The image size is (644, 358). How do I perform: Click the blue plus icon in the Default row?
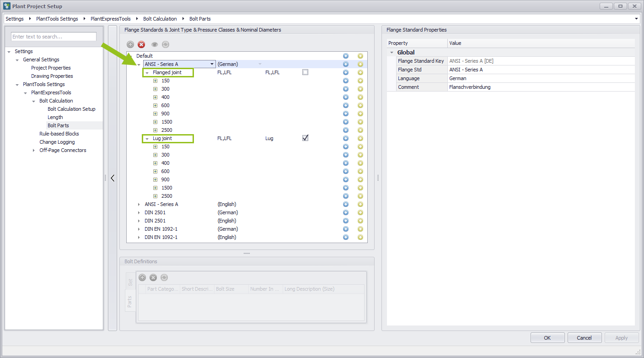point(346,56)
